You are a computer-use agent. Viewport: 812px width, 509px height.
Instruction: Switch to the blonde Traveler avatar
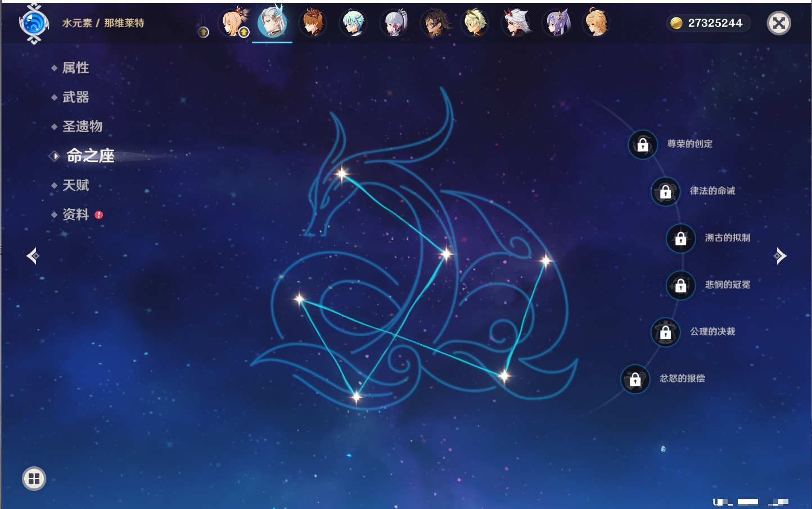pos(596,23)
